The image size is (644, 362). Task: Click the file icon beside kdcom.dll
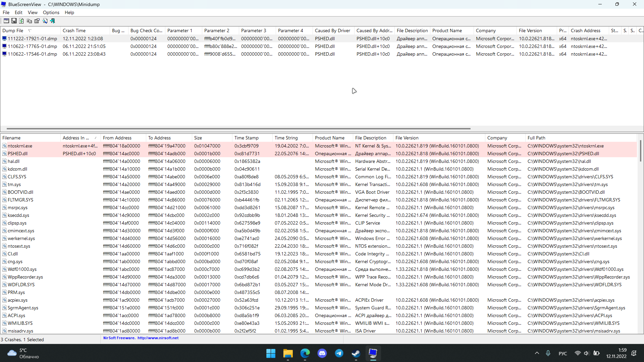click(4, 169)
